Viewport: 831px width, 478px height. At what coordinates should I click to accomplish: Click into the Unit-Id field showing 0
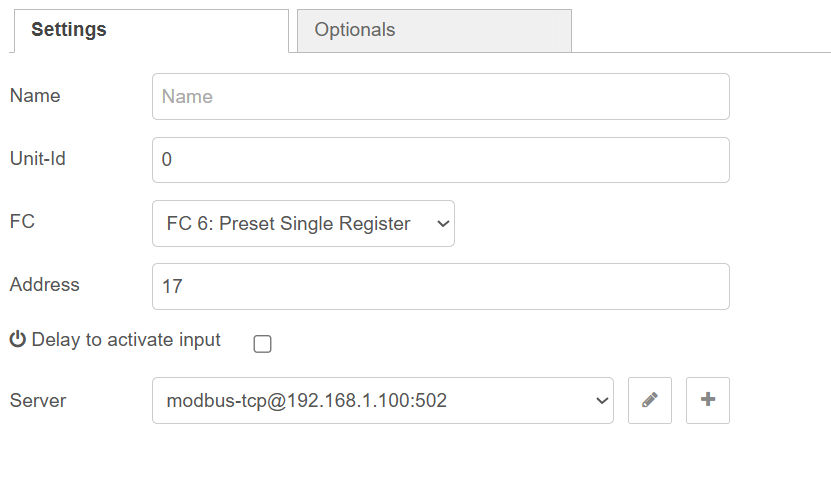click(x=441, y=160)
